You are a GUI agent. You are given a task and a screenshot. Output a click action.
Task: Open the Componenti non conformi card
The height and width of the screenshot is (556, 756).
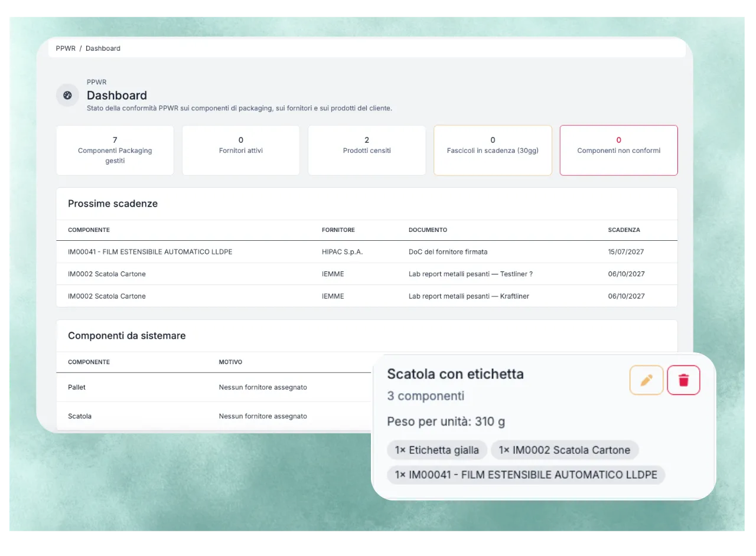[x=618, y=150]
